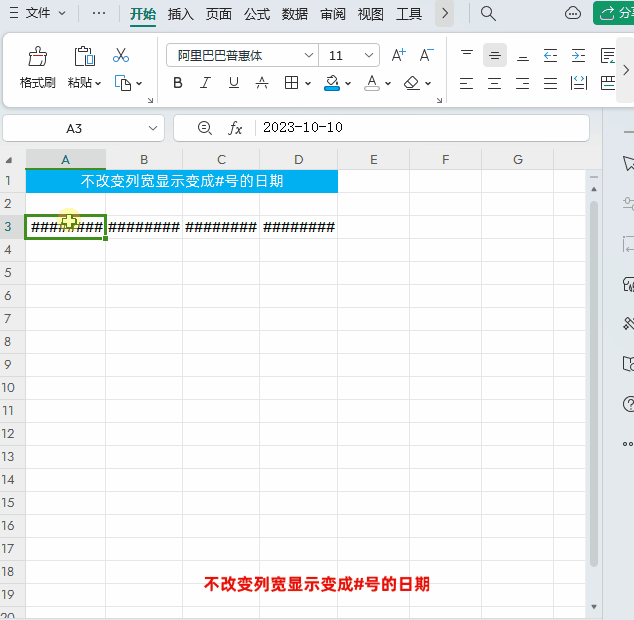The width and height of the screenshot is (634, 620).
Task: Click the Format Painter (格式刷) icon
Action: [x=38, y=56]
